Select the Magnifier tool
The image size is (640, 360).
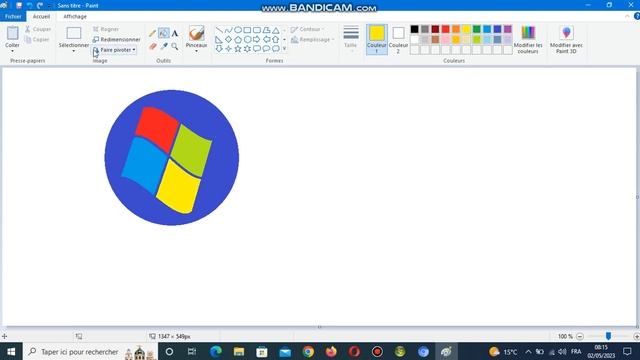[175, 47]
